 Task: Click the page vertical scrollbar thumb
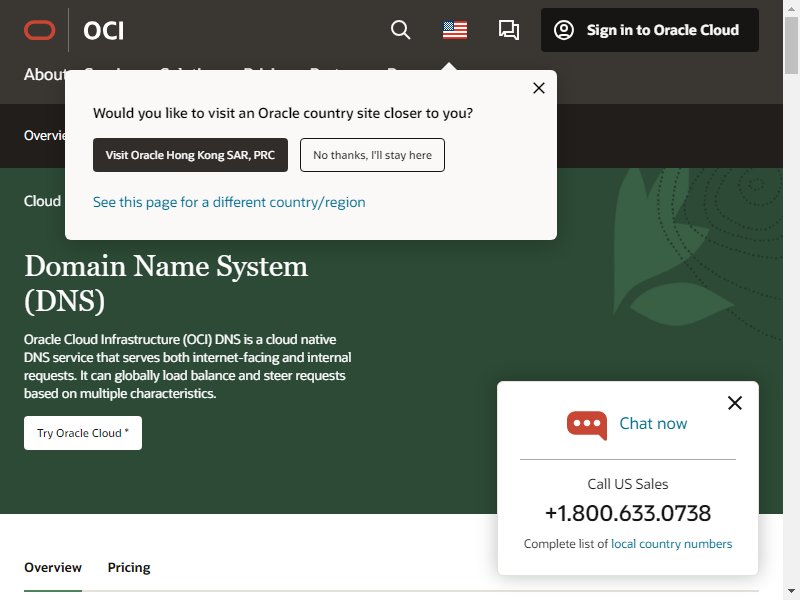[x=791, y=45]
